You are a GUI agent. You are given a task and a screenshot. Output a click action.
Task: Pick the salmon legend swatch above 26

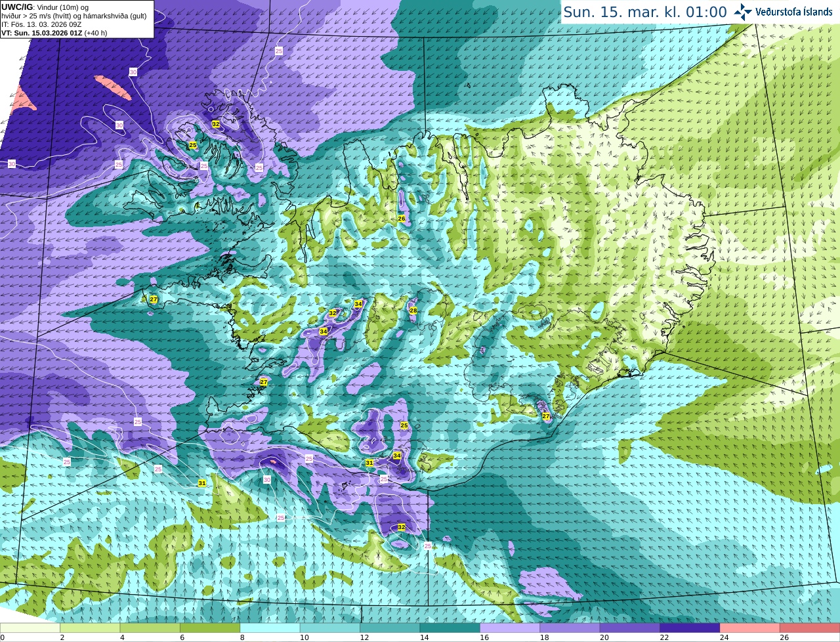(810, 628)
